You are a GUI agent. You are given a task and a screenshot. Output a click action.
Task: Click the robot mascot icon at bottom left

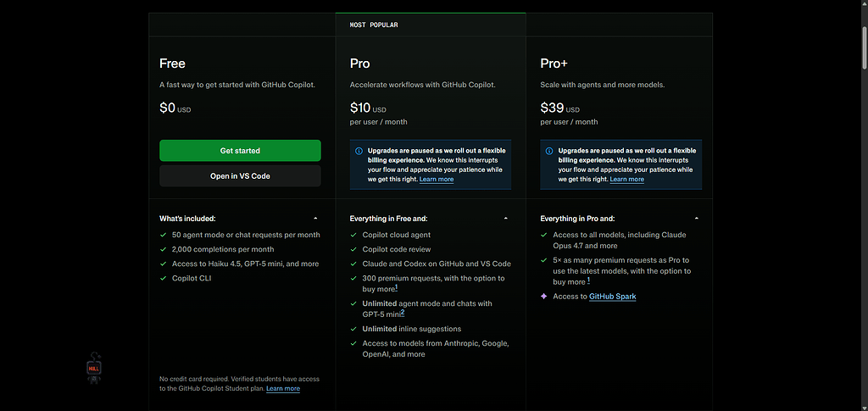point(94,367)
